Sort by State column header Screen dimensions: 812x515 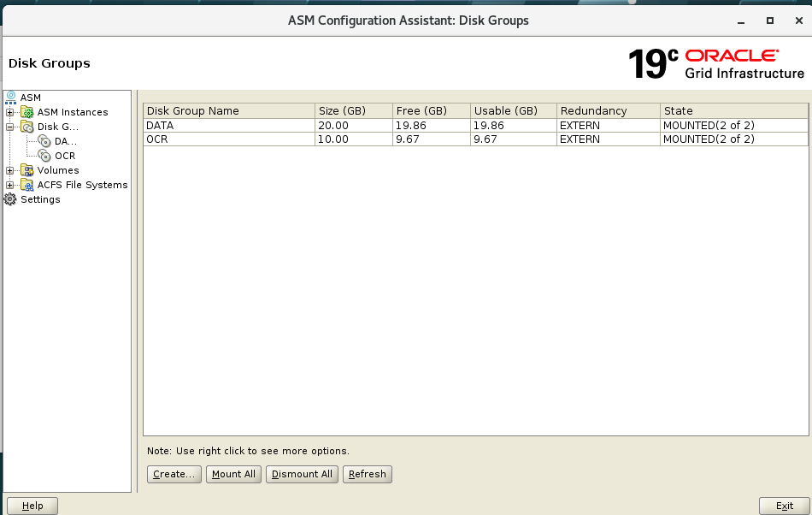734,111
